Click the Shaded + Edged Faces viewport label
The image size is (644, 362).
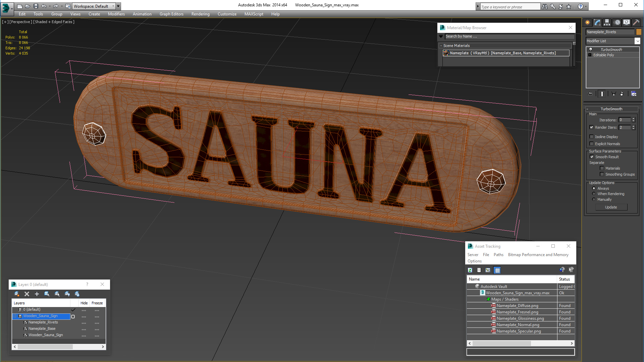click(54, 22)
